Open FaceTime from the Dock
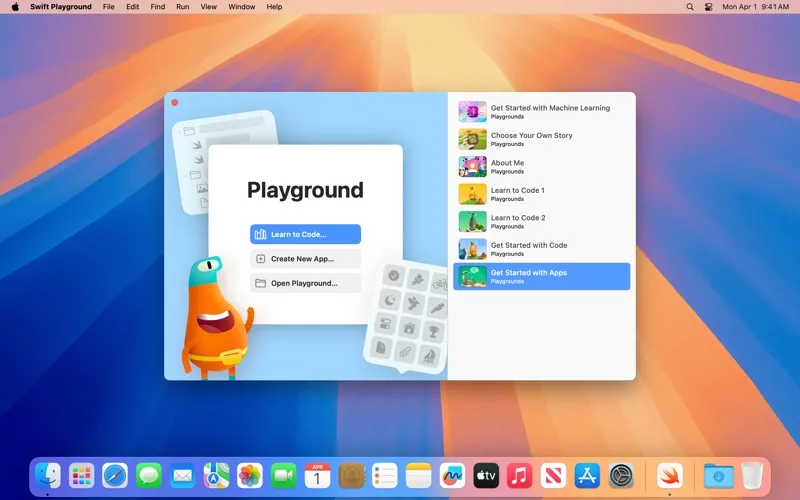The height and width of the screenshot is (500, 800). click(x=284, y=476)
